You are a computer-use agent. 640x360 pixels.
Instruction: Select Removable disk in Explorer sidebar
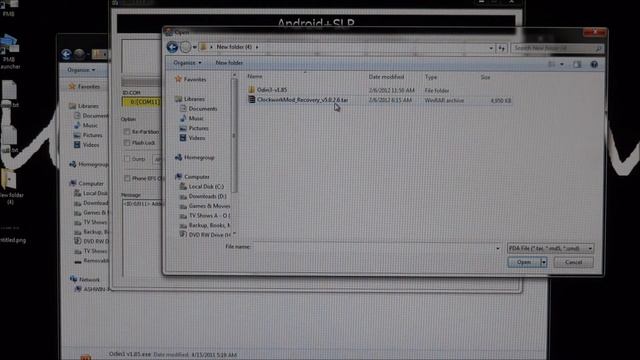tap(96, 261)
